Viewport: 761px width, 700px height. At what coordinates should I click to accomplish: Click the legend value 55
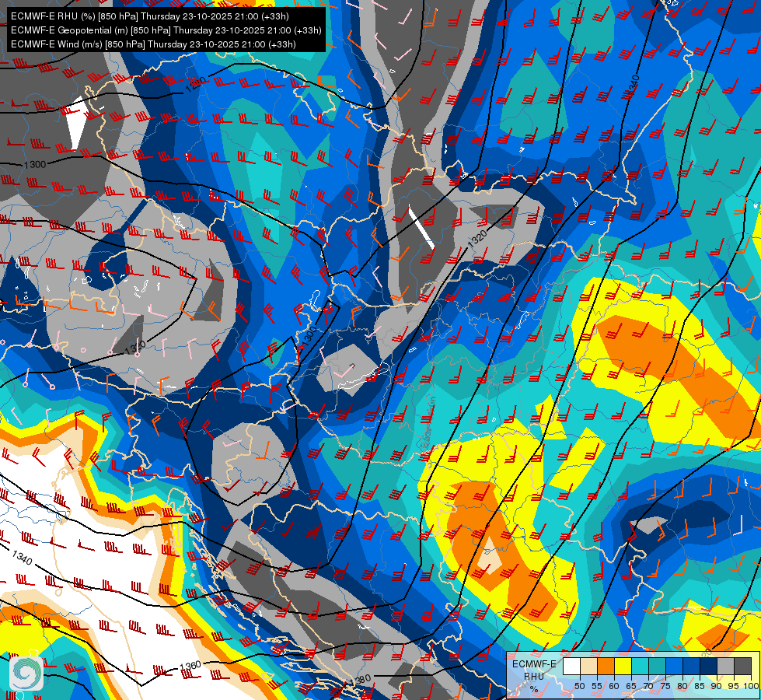point(597,686)
